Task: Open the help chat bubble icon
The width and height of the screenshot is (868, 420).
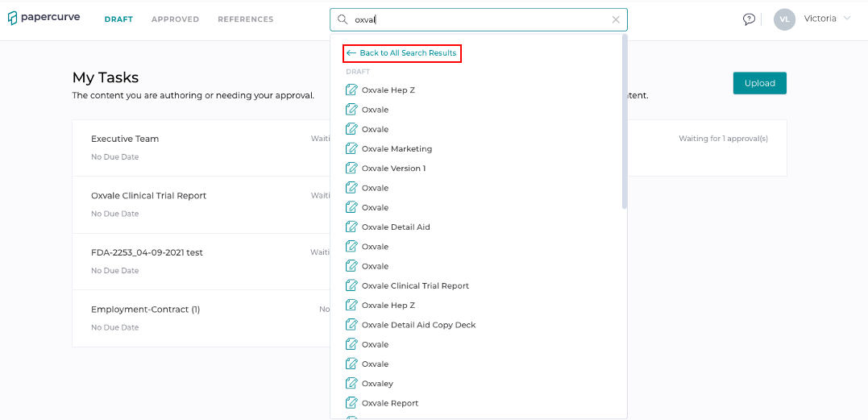Action: (749, 19)
